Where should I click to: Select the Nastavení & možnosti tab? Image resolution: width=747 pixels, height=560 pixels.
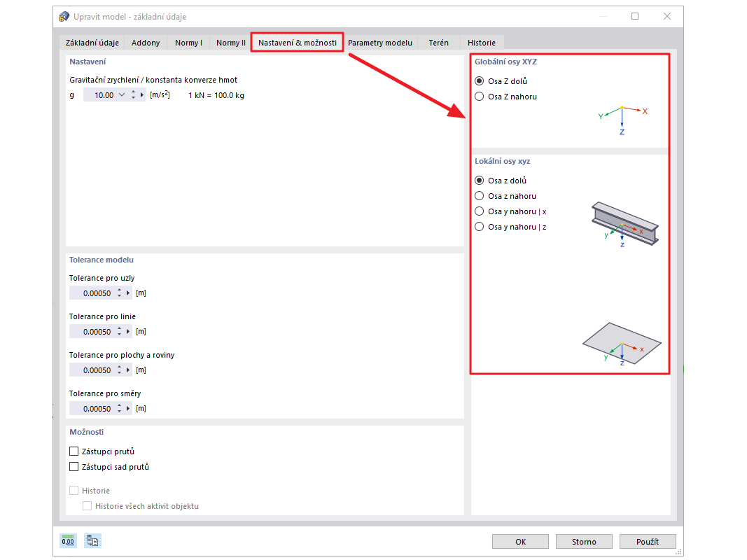click(298, 43)
